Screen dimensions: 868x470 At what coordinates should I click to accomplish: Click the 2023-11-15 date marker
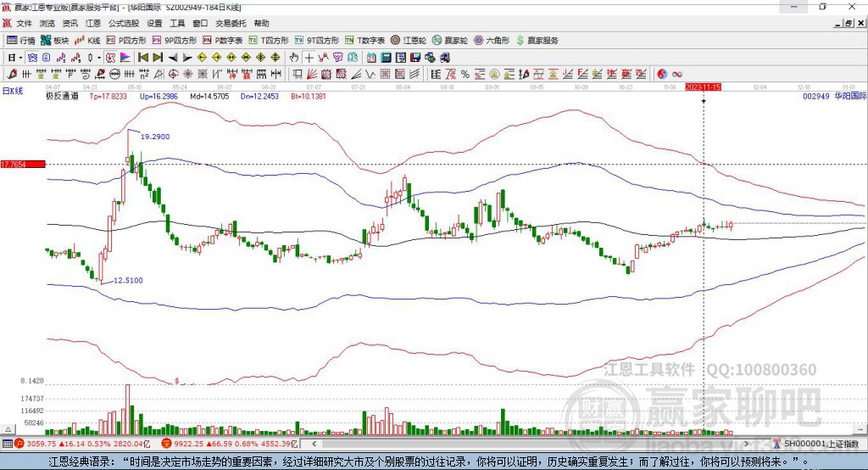(703, 87)
